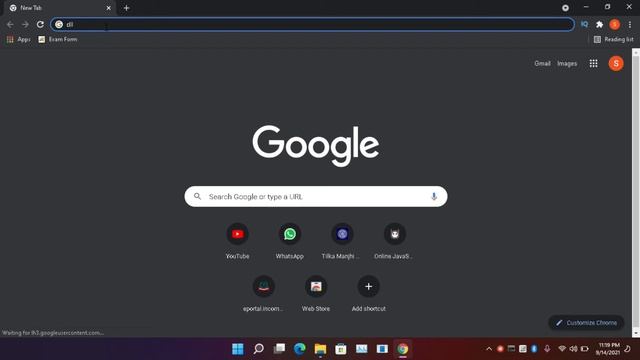Viewport: 640px width, 360px height.
Task: Click the IQ extension icon
Action: [x=584, y=24]
